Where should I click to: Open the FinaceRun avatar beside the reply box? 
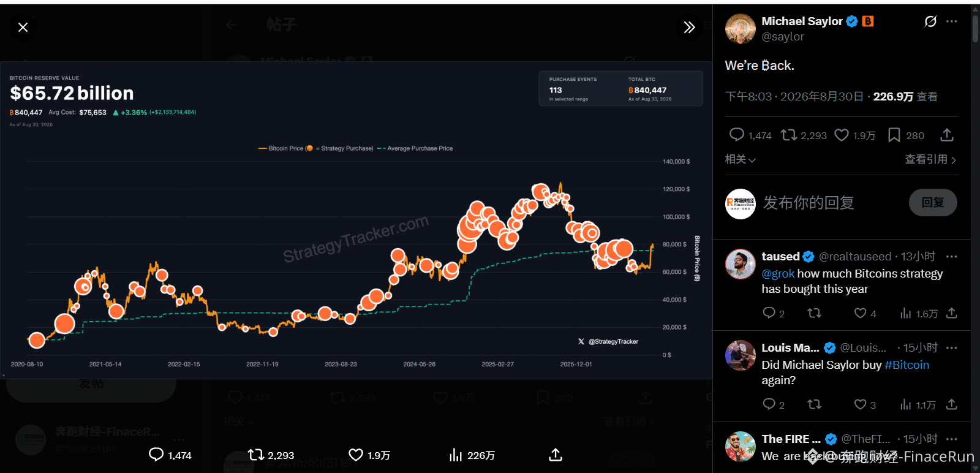pyautogui.click(x=741, y=204)
